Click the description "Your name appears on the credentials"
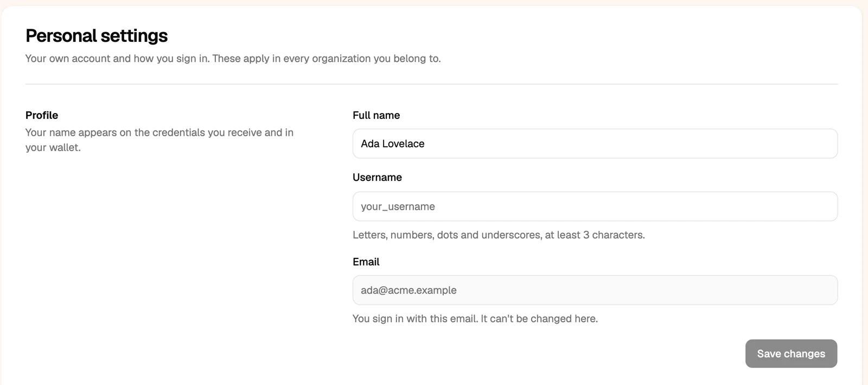The height and width of the screenshot is (385, 868). [159, 140]
